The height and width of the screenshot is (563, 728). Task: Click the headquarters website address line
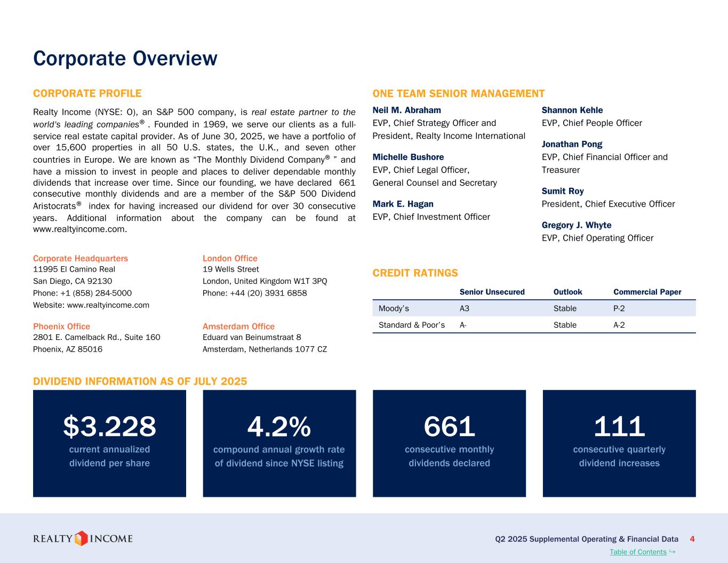coord(91,305)
